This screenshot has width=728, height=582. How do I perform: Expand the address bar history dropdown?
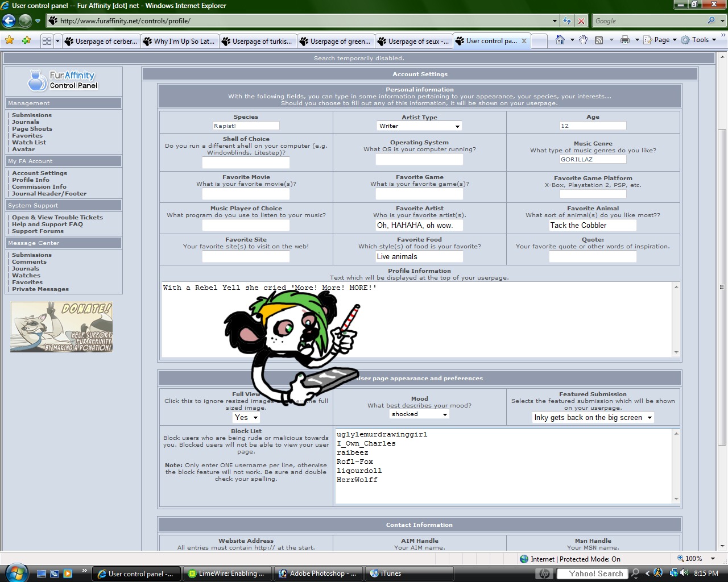[555, 21]
